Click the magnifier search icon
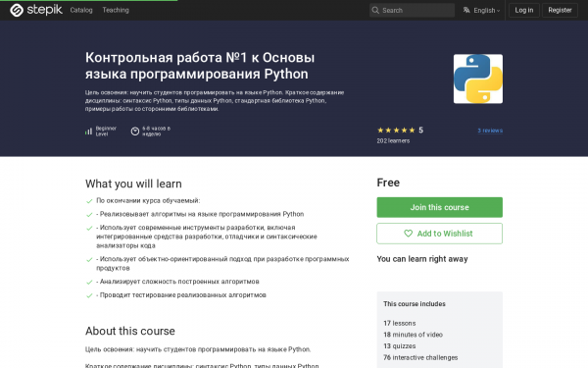 (x=375, y=10)
